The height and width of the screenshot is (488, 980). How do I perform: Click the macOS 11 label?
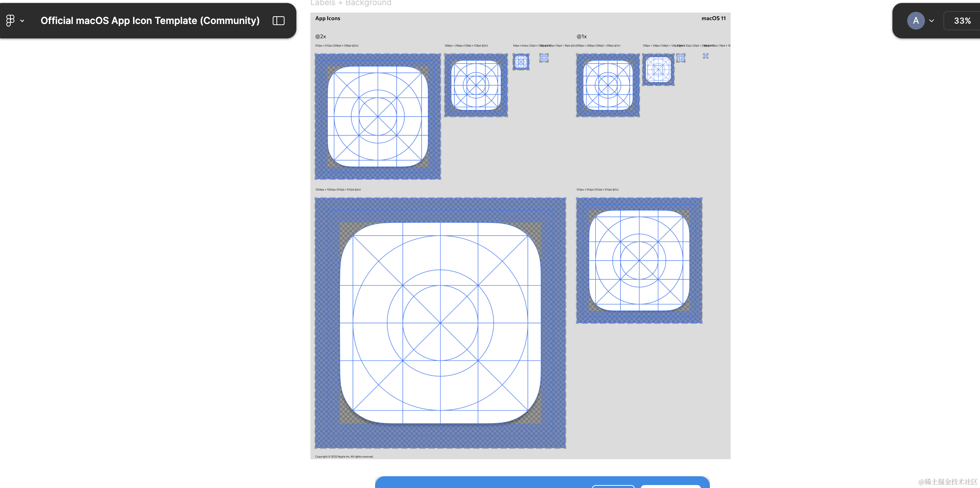click(x=713, y=18)
